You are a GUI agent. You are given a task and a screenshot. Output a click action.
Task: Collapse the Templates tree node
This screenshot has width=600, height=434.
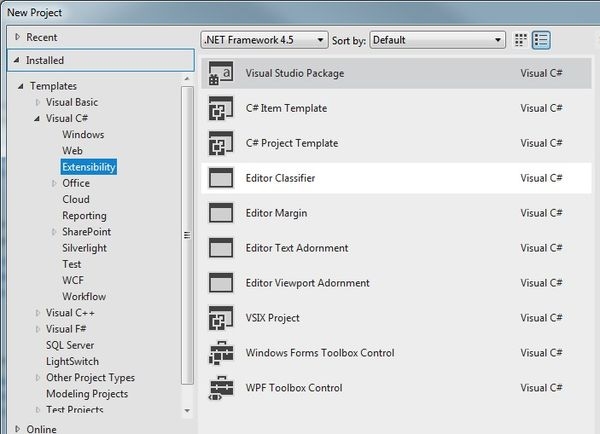[x=21, y=86]
